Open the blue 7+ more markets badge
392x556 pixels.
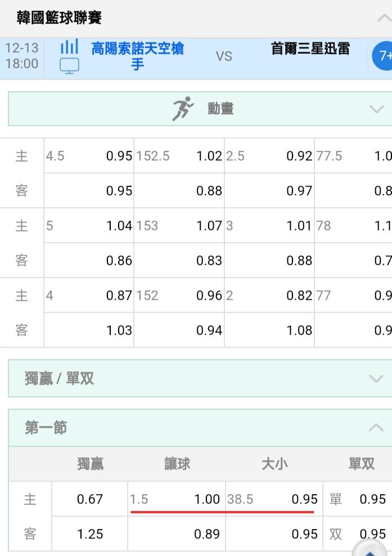click(x=382, y=56)
